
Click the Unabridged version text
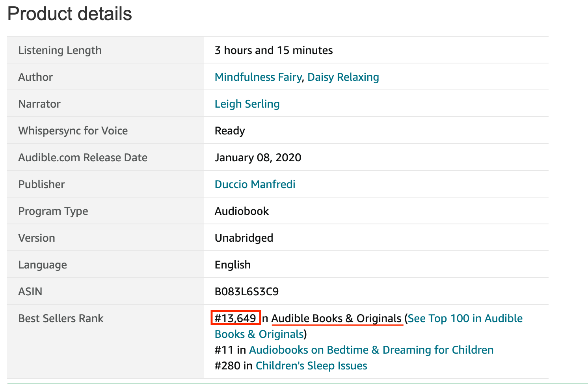tap(244, 238)
